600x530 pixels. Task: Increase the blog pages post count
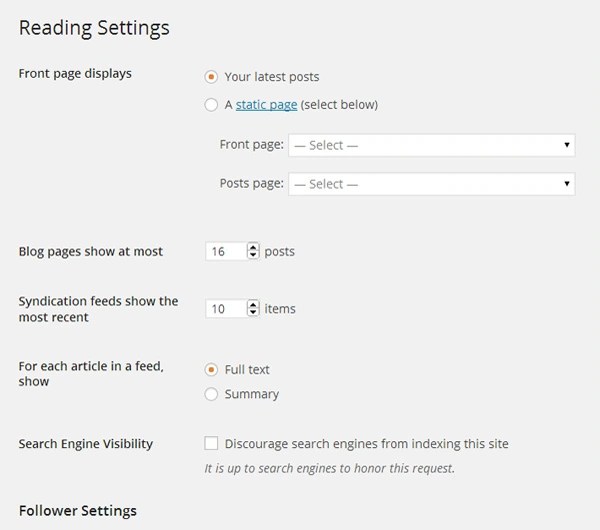pyautogui.click(x=253, y=247)
